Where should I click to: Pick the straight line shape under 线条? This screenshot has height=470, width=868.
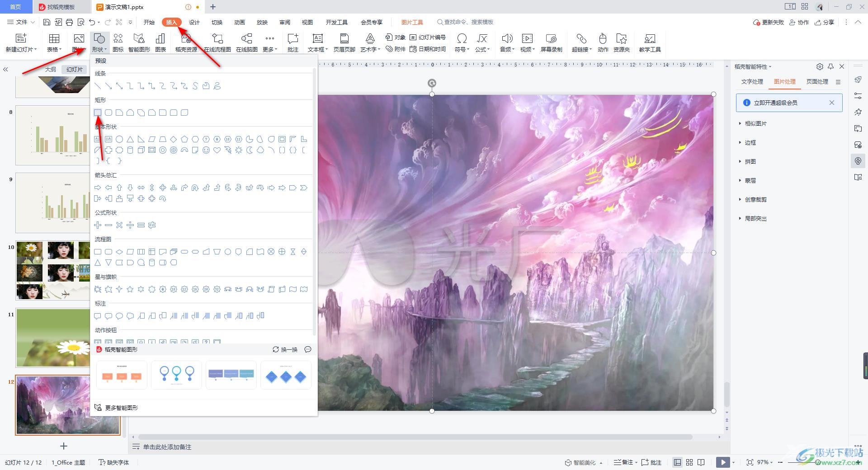click(98, 86)
